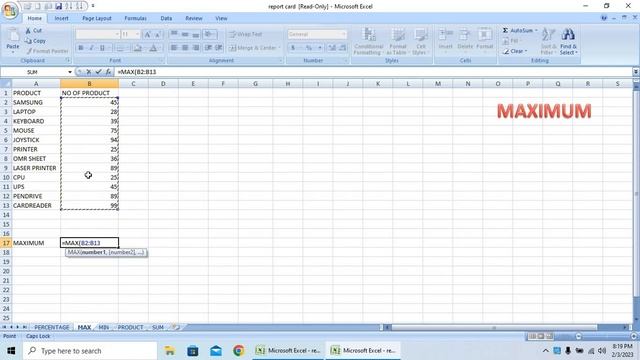Click the Office button logo

point(10,10)
